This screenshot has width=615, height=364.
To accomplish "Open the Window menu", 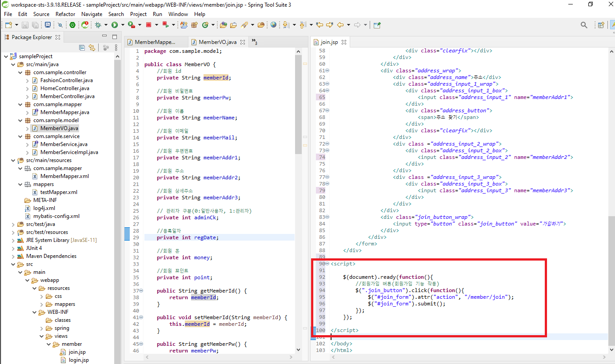I will [x=178, y=14].
